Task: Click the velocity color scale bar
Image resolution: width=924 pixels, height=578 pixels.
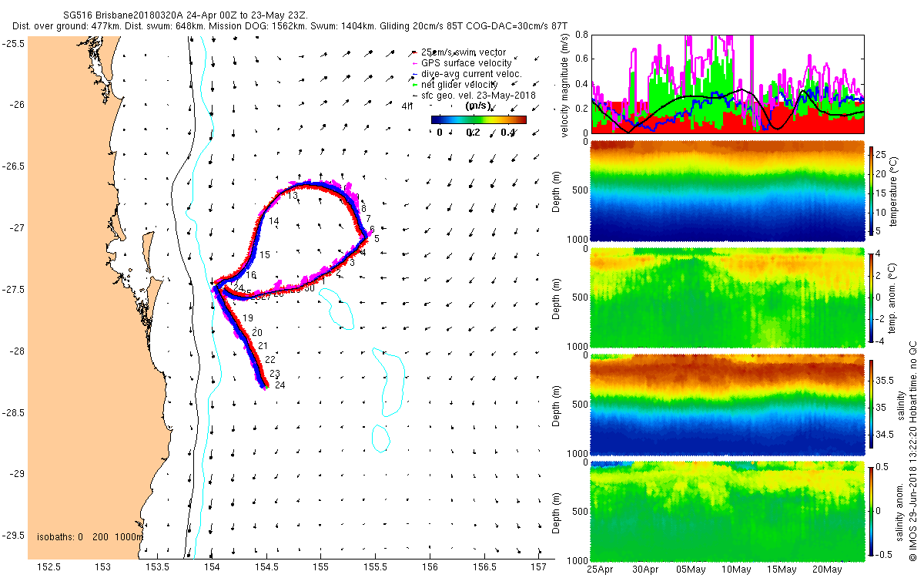Action: [x=478, y=119]
